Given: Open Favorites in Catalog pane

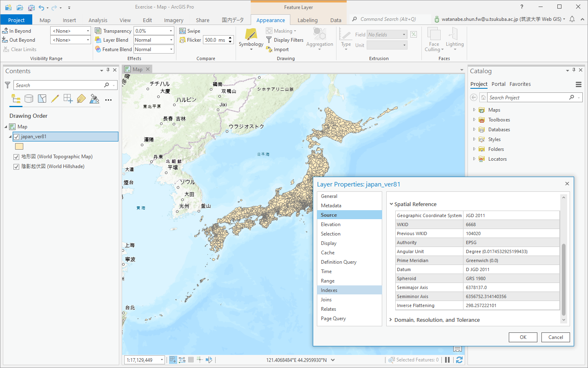Looking at the screenshot, I should [x=520, y=84].
